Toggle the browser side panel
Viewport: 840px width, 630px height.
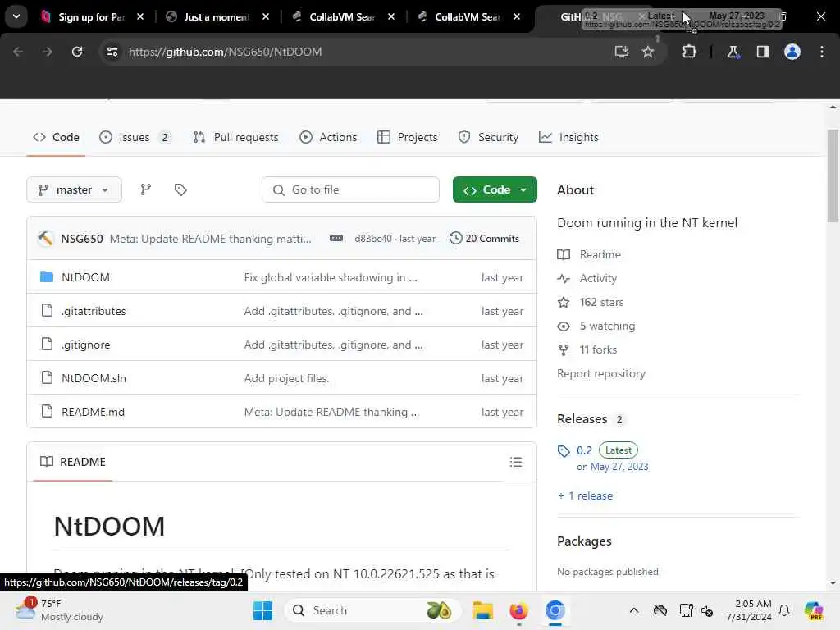click(762, 52)
